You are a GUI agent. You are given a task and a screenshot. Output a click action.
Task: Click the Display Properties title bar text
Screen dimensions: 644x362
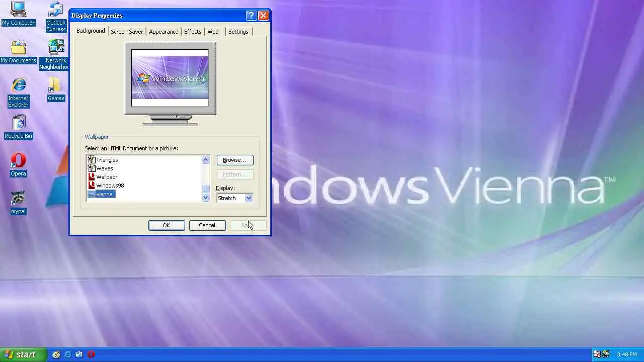[x=97, y=16]
